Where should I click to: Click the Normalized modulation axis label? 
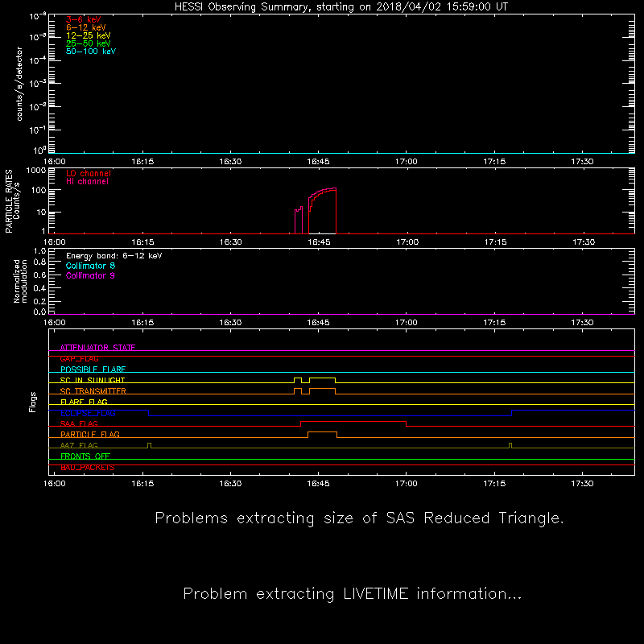pos(20,281)
